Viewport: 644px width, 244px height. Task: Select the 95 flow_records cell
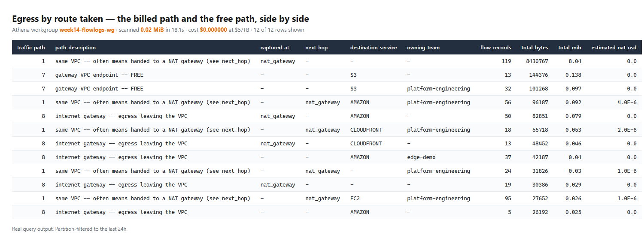click(x=508, y=199)
